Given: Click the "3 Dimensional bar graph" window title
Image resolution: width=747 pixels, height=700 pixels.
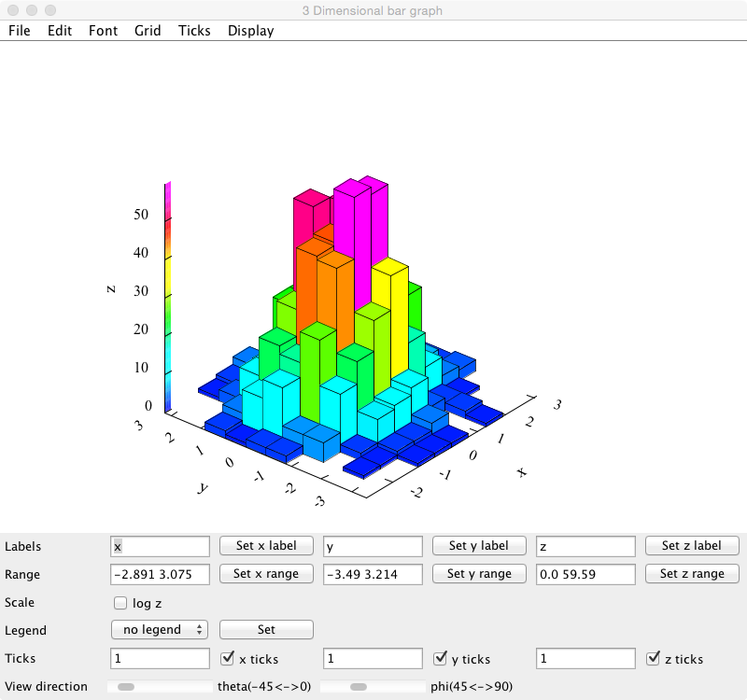Looking at the screenshot, I should click(373, 10).
